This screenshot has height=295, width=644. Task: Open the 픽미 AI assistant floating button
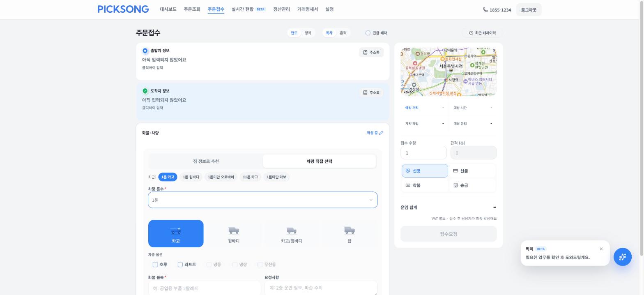point(623,257)
